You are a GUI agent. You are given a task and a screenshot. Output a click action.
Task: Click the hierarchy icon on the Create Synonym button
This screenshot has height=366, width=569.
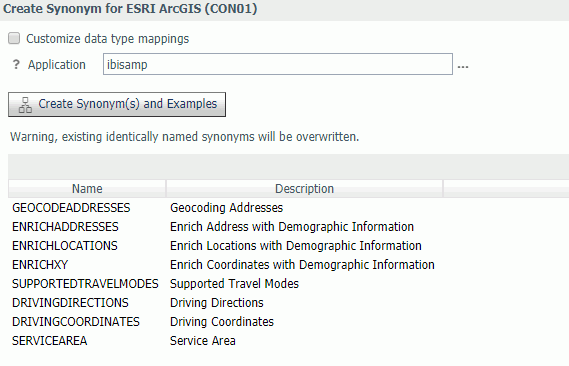[25, 105]
